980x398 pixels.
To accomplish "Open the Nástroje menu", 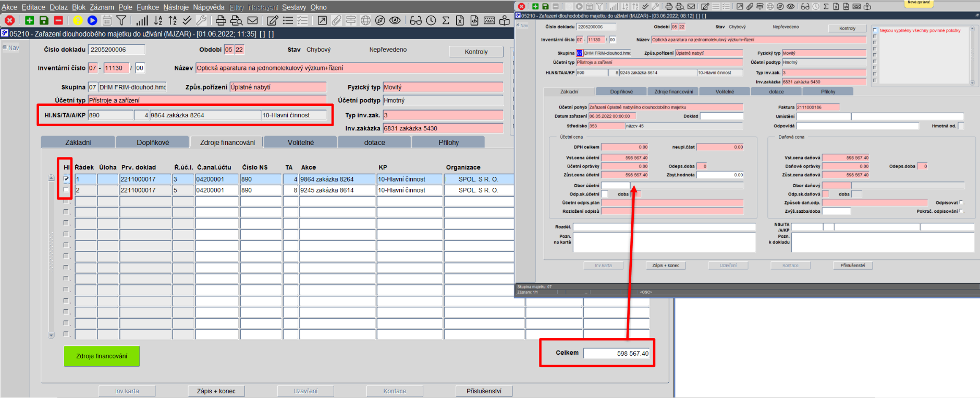I will coord(176,7).
